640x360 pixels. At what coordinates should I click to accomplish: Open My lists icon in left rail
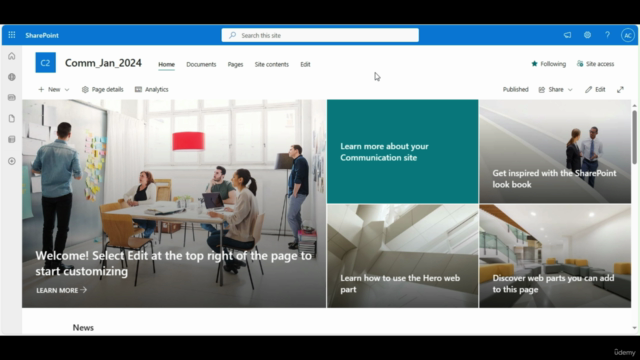pos(12,140)
